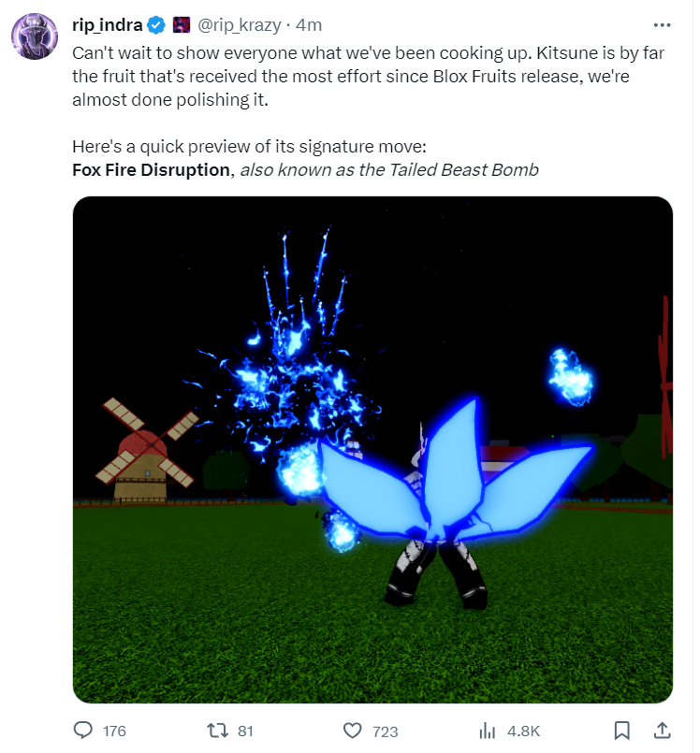Click the affiliate badge beside the checkmark
This screenshot has width=700, height=753.
pos(182,25)
